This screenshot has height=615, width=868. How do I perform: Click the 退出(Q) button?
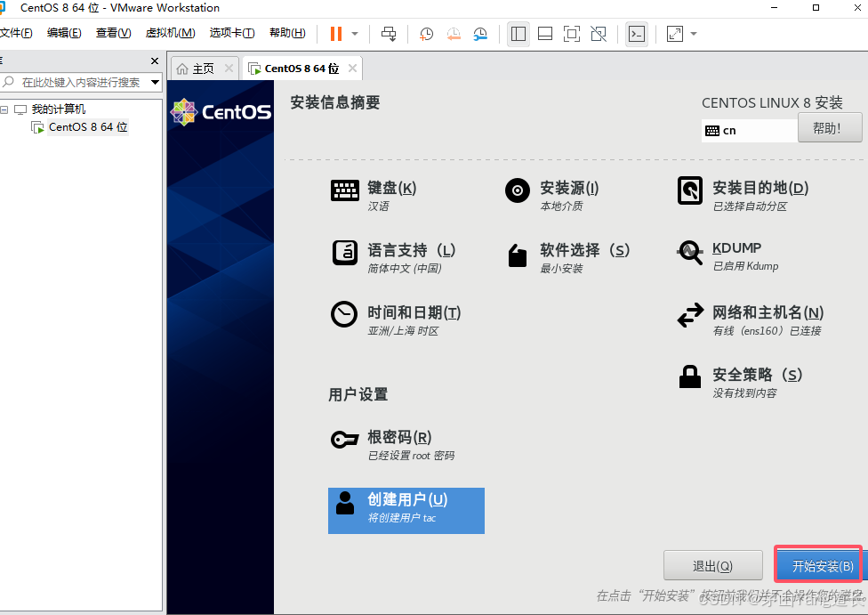coord(713,566)
